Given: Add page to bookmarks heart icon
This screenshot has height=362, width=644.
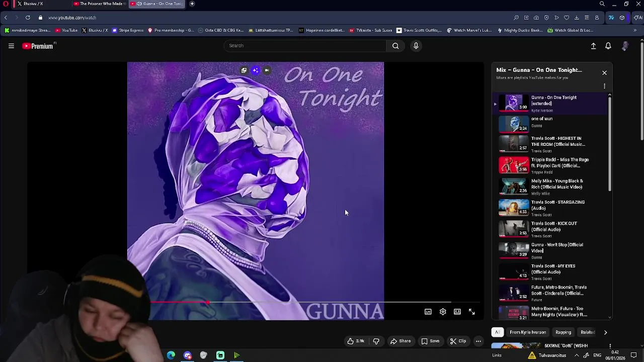Looking at the screenshot, I should [567, 18].
